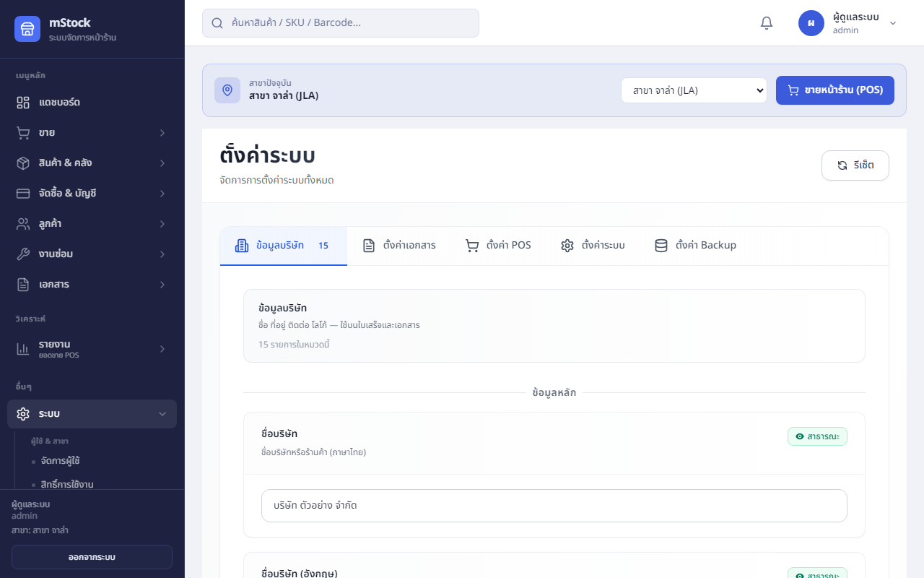Expand the ลูกค้า submenu arrow
This screenshot has height=578, width=924.
point(162,224)
